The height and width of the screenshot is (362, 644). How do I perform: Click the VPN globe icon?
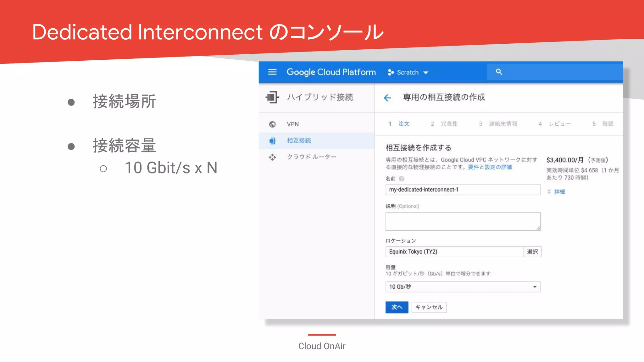(x=272, y=124)
